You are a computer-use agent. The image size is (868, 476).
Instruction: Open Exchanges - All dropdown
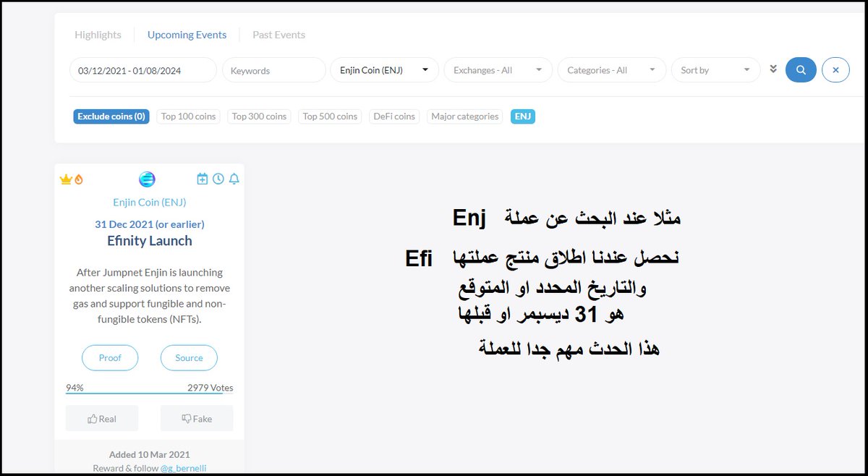click(x=498, y=70)
